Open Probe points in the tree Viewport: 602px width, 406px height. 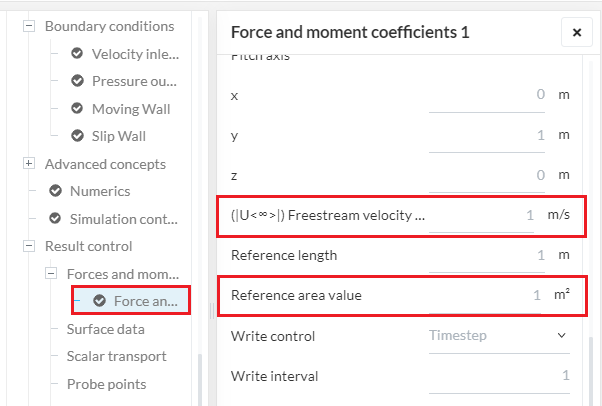point(106,384)
